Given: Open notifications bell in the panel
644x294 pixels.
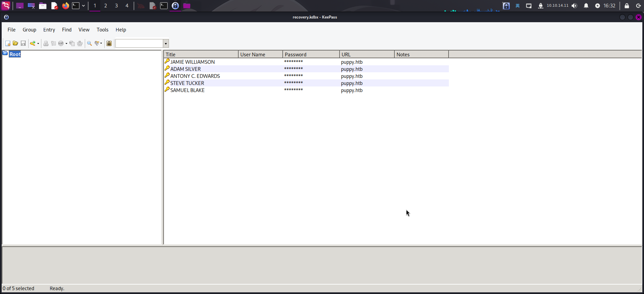Looking at the screenshot, I should click(x=586, y=6).
